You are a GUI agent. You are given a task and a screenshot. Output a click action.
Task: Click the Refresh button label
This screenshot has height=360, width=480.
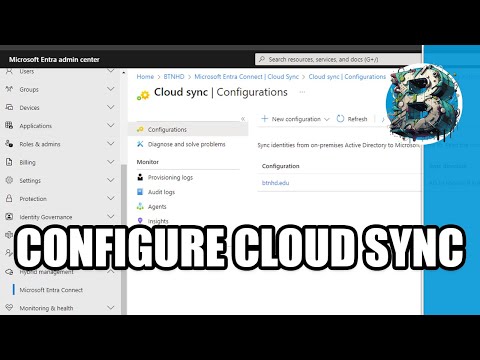[357, 119]
